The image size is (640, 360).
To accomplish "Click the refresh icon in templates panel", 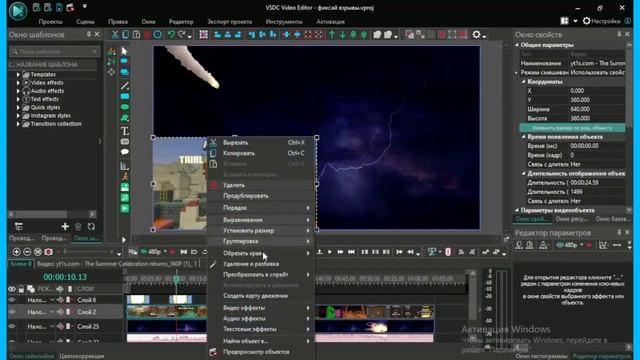I will point(91,226).
